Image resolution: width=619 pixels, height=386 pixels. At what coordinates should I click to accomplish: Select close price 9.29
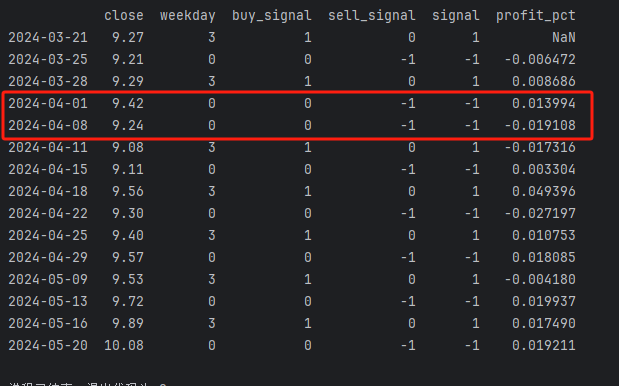coord(128,81)
